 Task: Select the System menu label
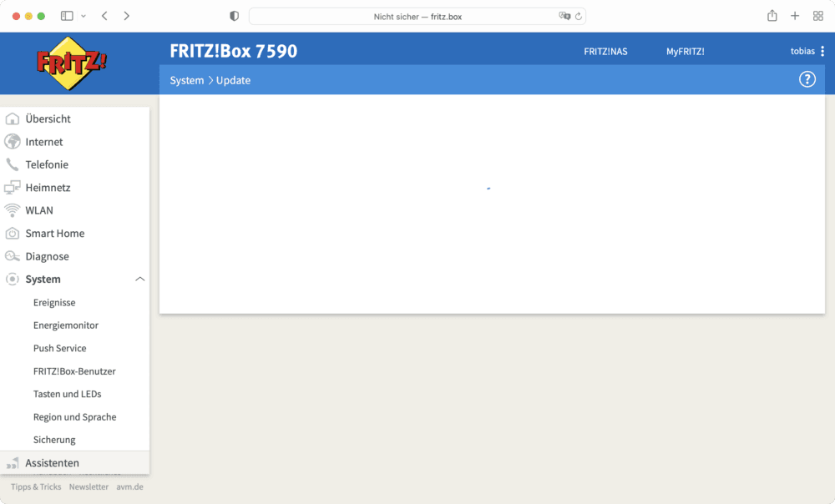coord(43,279)
